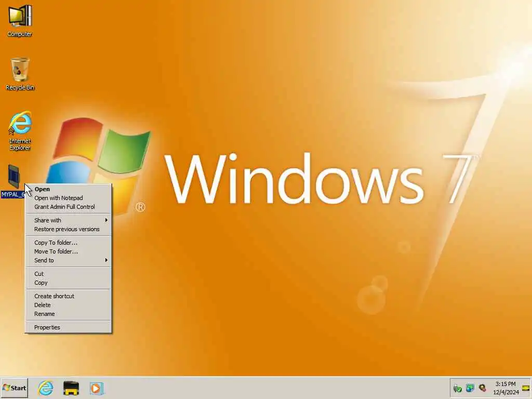Click the muted volume tray icon
The width and height of the screenshot is (532, 399).
482,388
